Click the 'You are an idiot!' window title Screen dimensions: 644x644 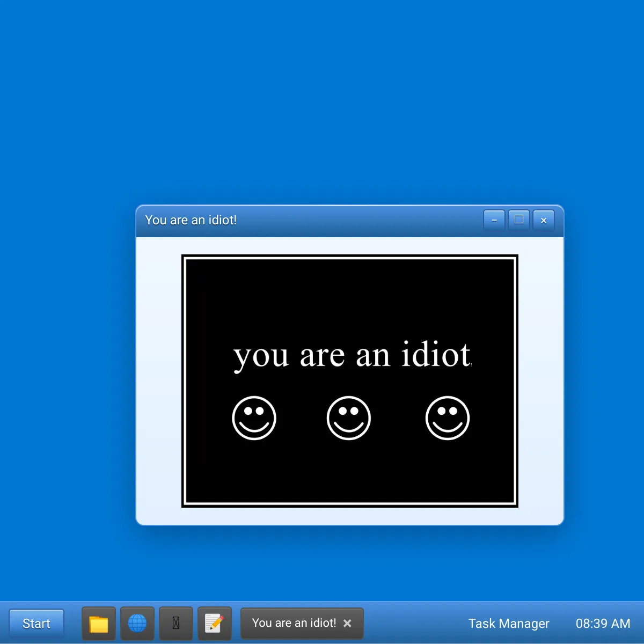pyautogui.click(x=191, y=220)
